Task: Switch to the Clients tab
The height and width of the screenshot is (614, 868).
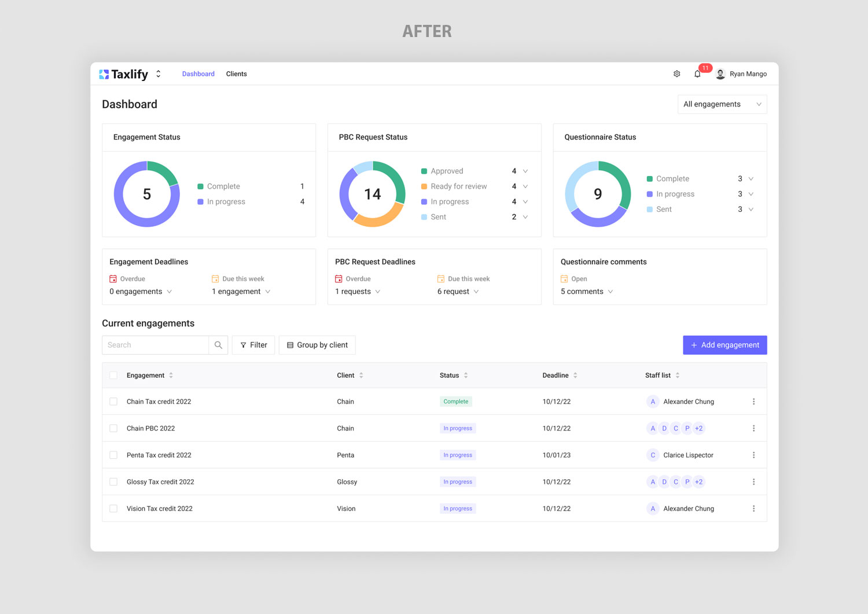Action: 236,74
